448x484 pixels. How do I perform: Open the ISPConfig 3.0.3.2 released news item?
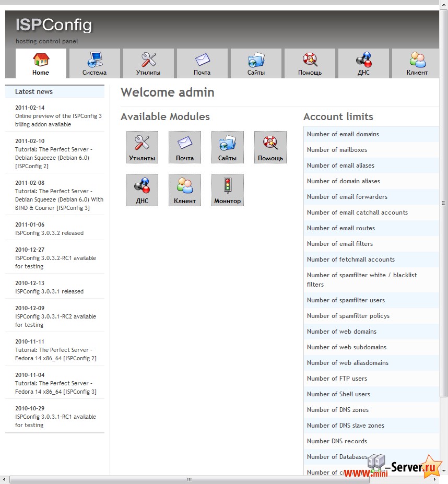click(x=49, y=233)
